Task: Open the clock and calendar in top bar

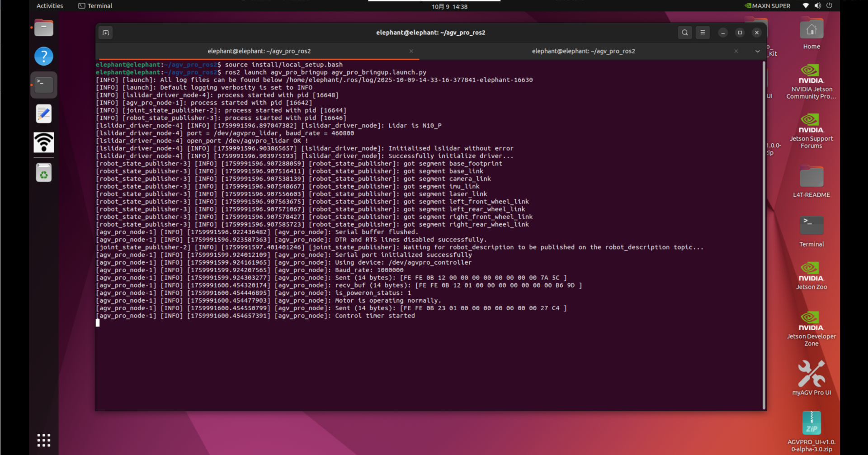Action: pyautogui.click(x=449, y=6)
